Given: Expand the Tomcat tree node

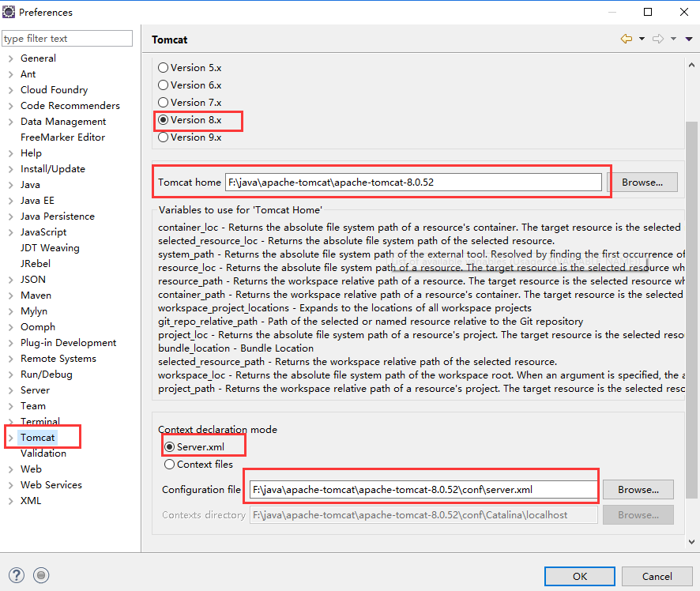Looking at the screenshot, I should pos(11,438).
